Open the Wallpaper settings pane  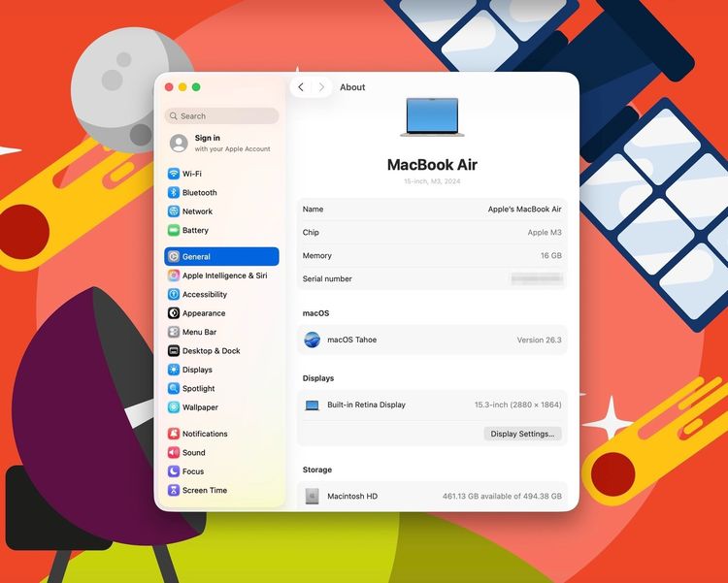tap(200, 407)
